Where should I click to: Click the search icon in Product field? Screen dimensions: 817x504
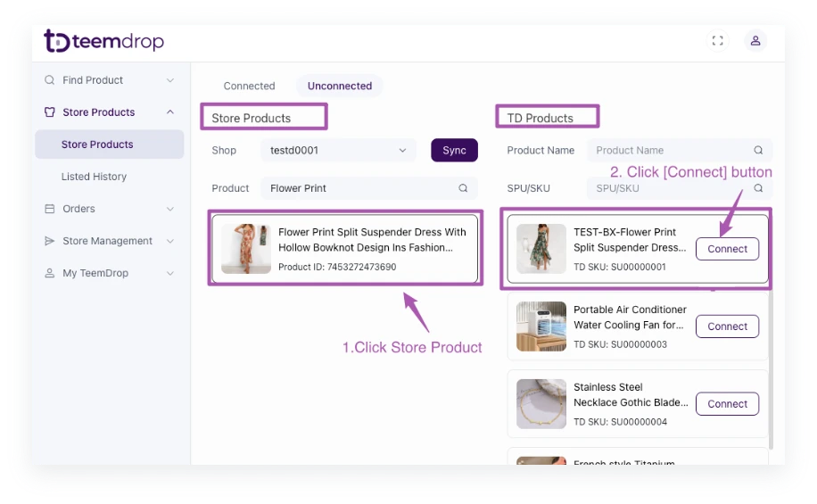pos(463,188)
